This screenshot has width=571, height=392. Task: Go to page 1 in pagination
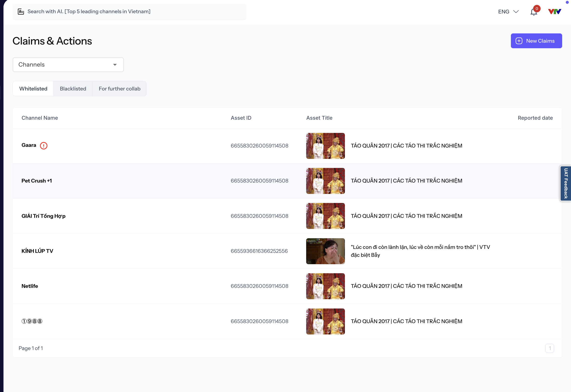[550, 348]
